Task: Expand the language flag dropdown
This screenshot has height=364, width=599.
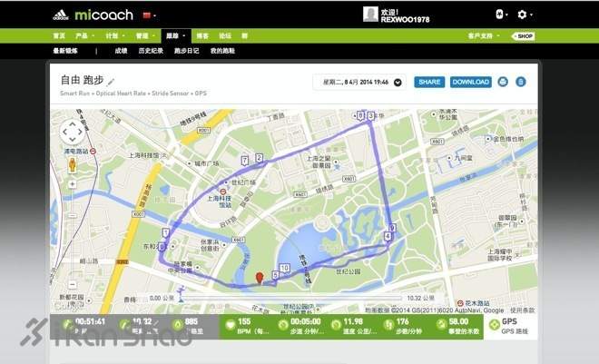Action: pos(149,15)
